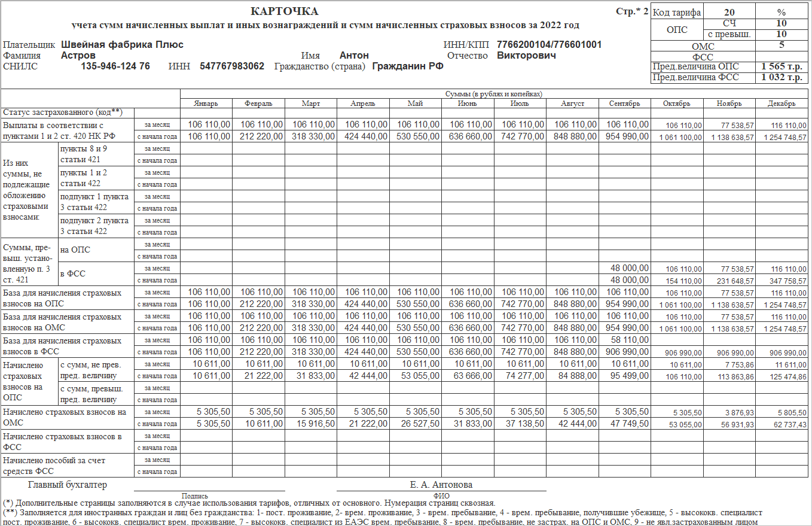Select the Январь column header
Image resolution: width=812 pixels, height=526 pixels.
(206, 104)
